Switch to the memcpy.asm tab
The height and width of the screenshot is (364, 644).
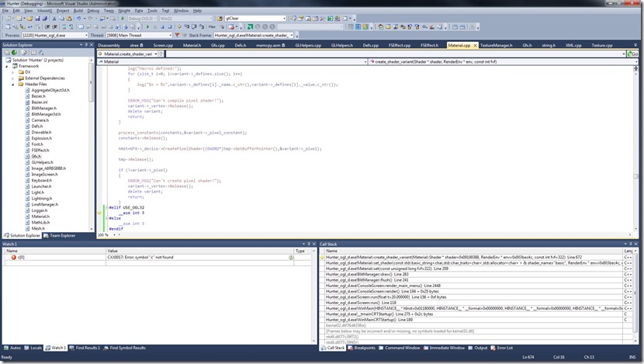tap(270, 45)
